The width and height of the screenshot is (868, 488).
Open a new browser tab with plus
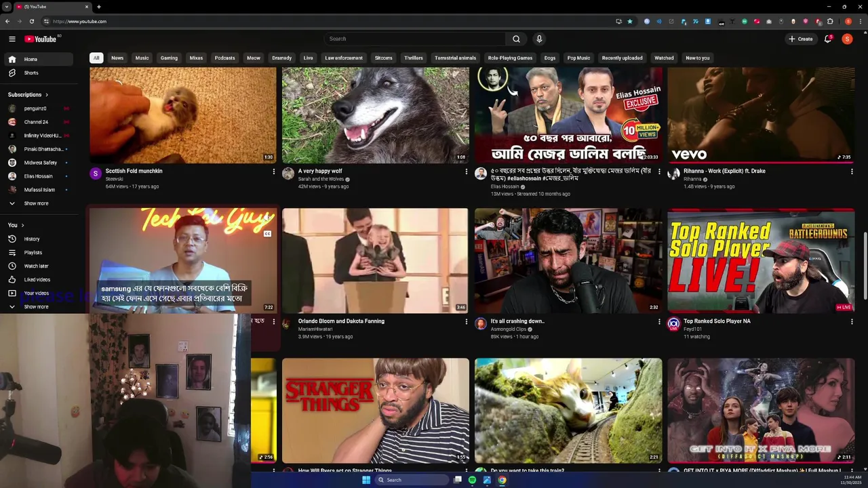98,7
